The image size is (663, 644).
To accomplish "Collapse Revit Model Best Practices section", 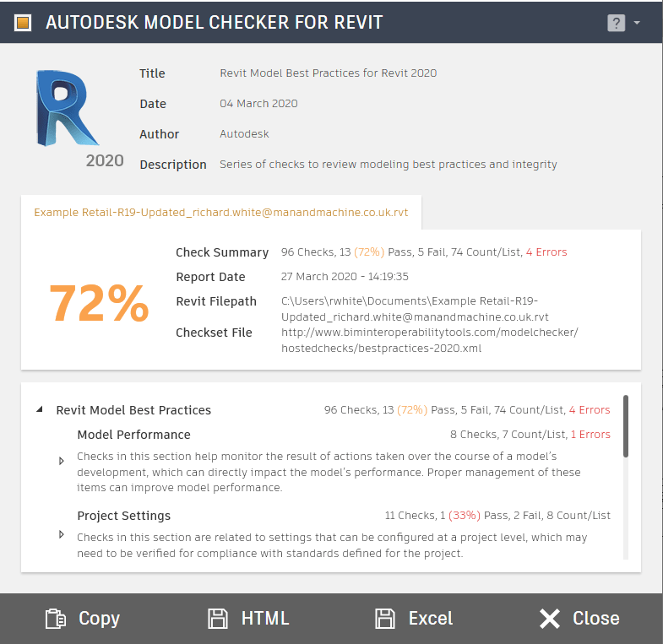I will pos(40,409).
